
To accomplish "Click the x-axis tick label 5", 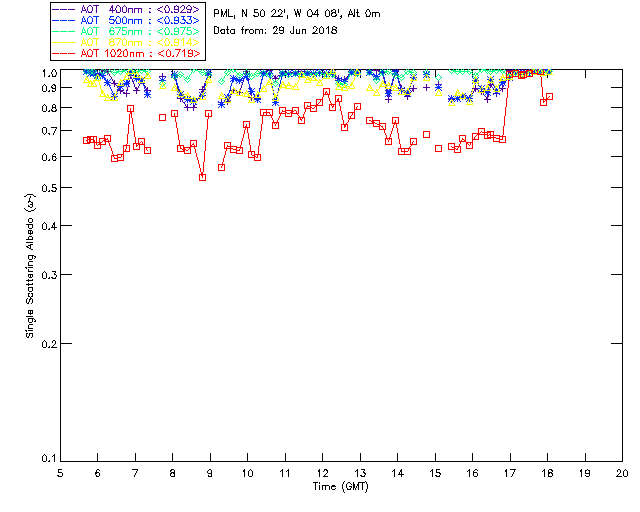I will click(x=60, y=473).
